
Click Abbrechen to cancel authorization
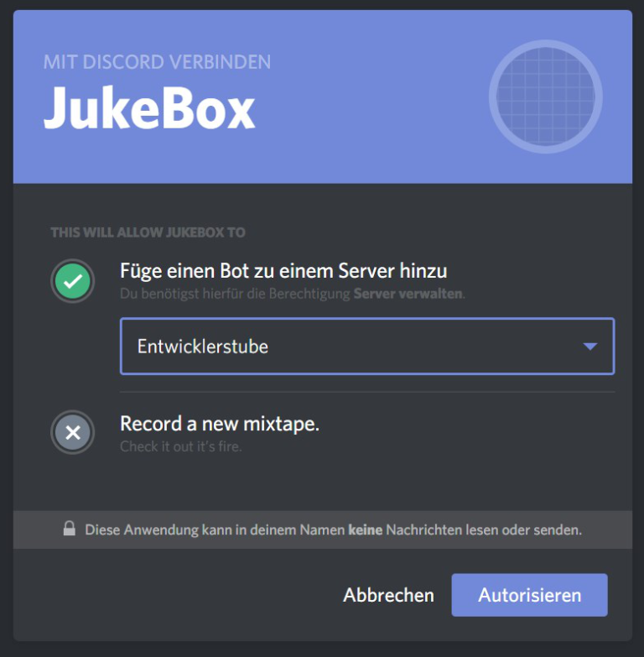tap(388, 596)
